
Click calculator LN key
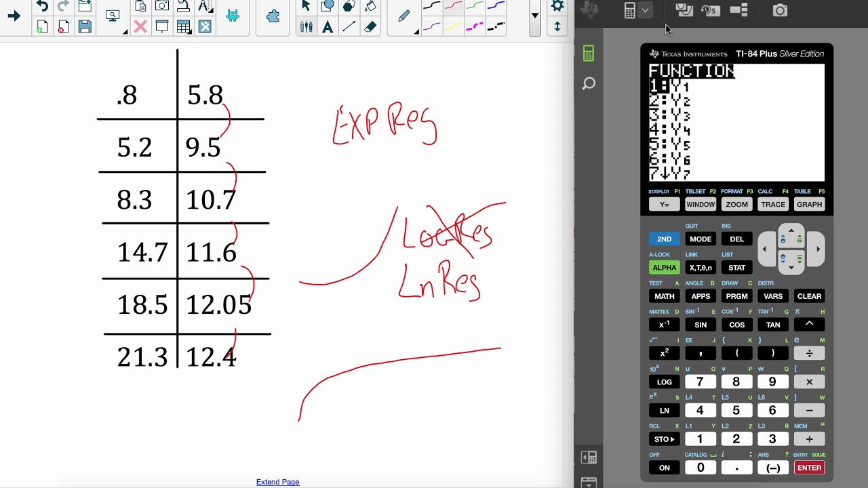tap(664, 410)
